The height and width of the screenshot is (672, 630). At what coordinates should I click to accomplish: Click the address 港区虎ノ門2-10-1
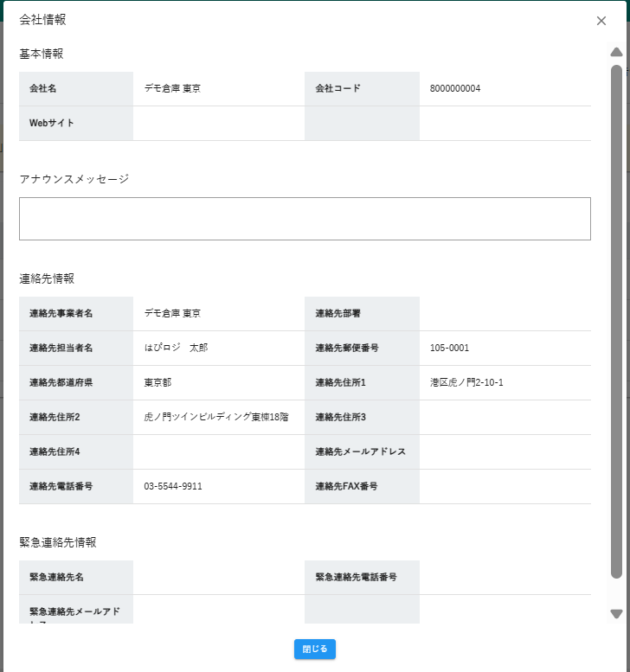pyautogui.click(x=466, y=382)
